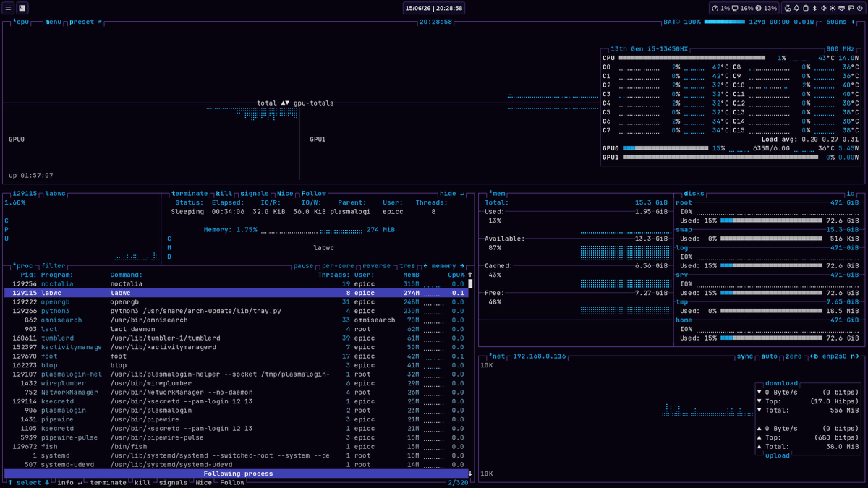Screen dimensions: 868x488
Task: Click Nice in the bottom process bar
Action: point(204,483)
